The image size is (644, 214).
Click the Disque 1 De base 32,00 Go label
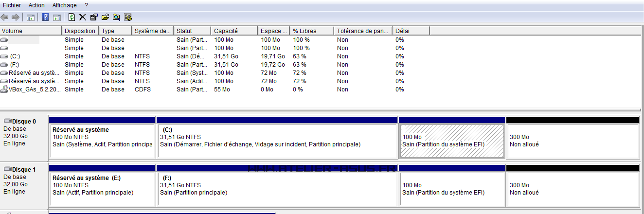tap(24, 186)
